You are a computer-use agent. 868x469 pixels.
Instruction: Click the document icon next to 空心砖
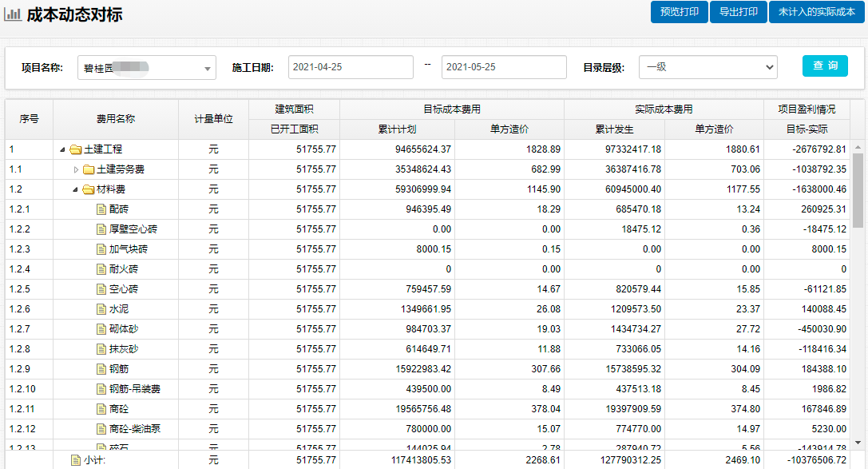[101, 289]
